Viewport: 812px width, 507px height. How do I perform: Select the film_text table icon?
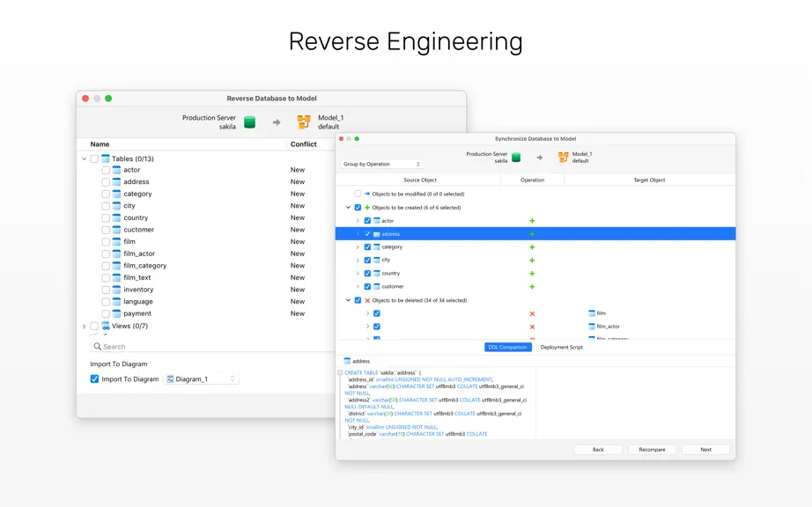pos(117,278)
